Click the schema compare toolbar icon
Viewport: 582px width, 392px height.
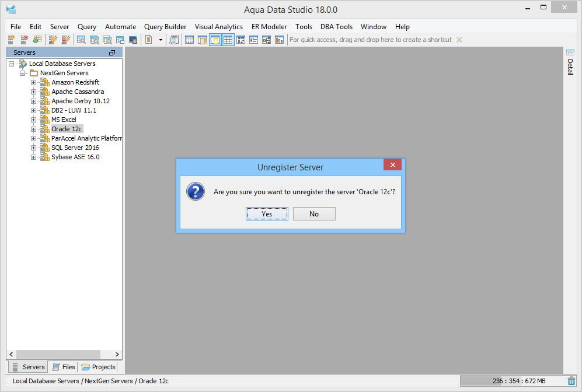tap(241, 40)
